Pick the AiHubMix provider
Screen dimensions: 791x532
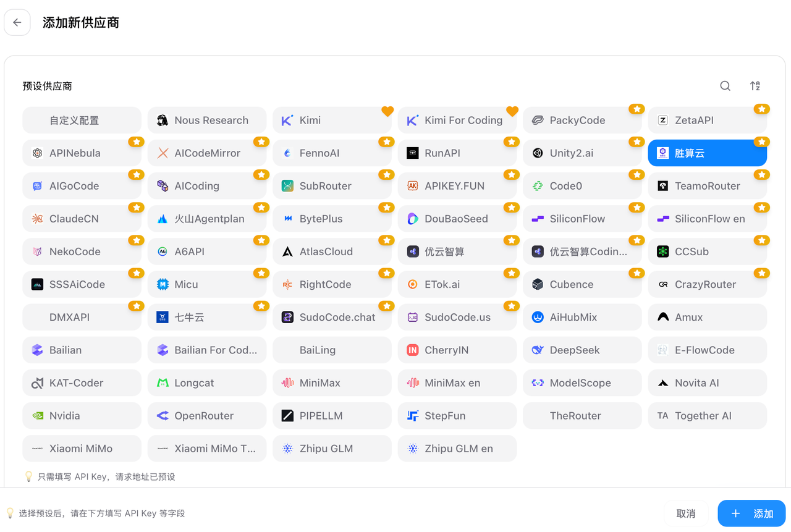pyautogui.click(x=582, y=317)
